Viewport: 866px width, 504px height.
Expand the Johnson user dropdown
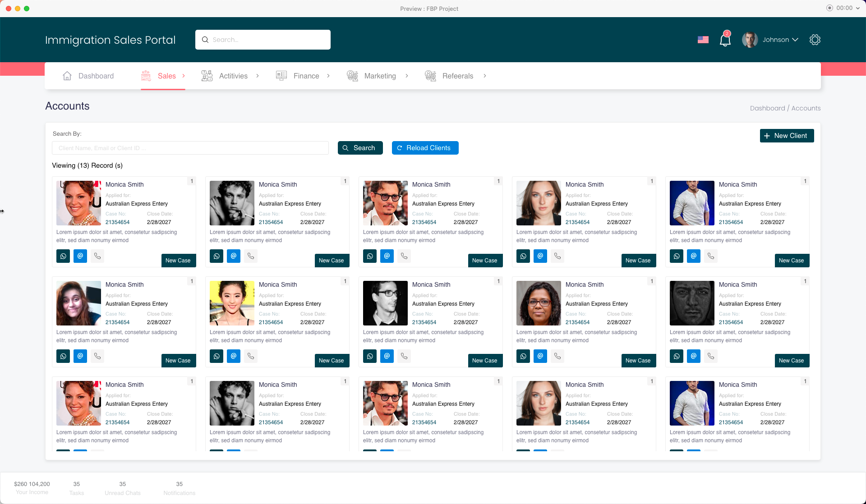(x=795, y=40)
